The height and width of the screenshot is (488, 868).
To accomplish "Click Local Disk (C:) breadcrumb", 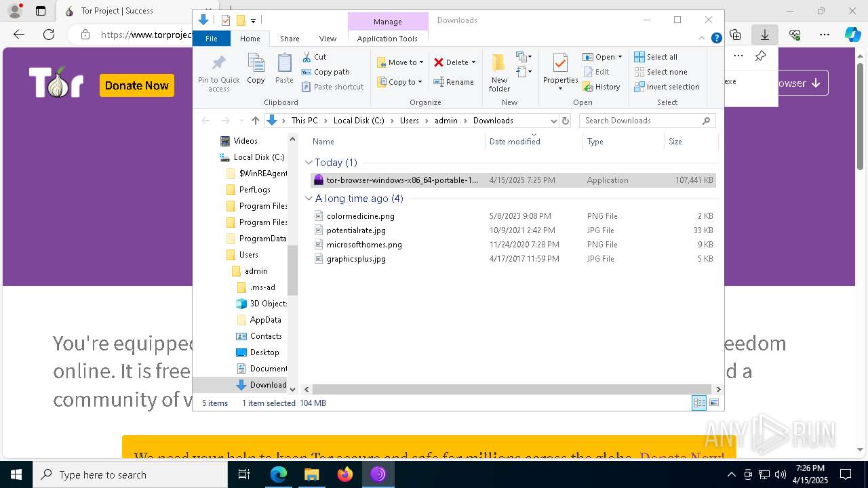I will (359, 121).
